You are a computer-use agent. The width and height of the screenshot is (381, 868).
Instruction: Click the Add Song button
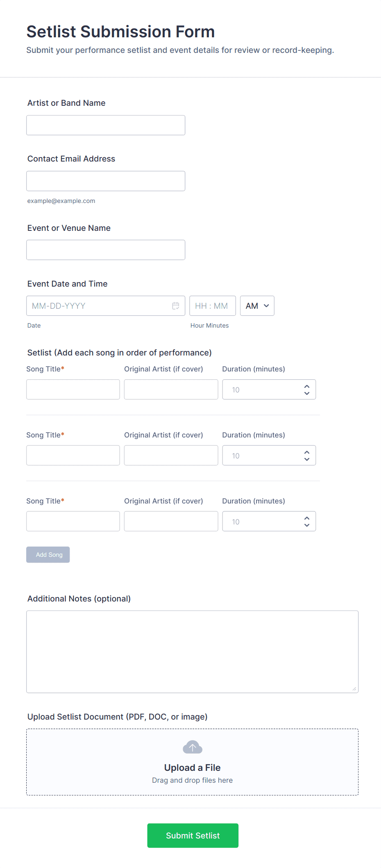pyautogui.click(x=48, y=555)
